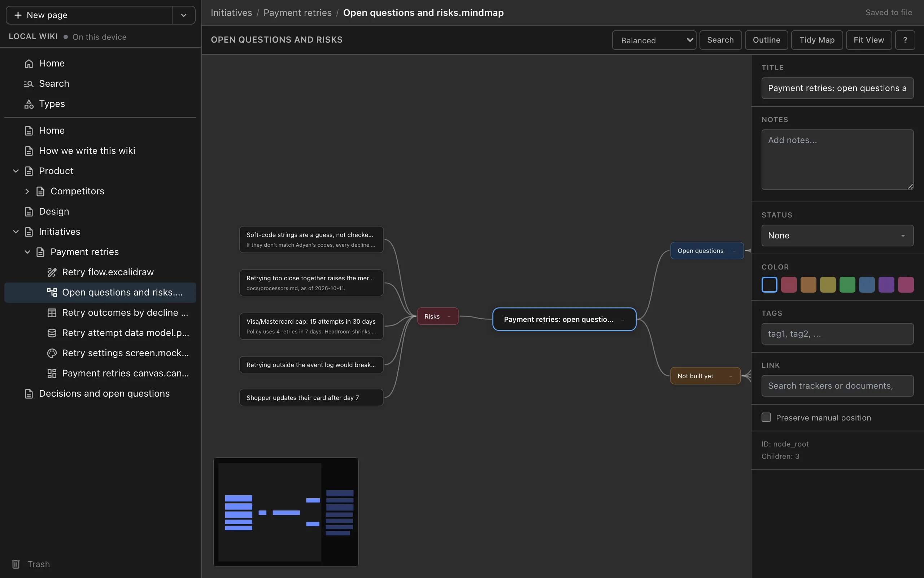Open Retry flow.excalidraw in the tree
Image resolution: width=924 pixels, height=578 pixels.
100,272
